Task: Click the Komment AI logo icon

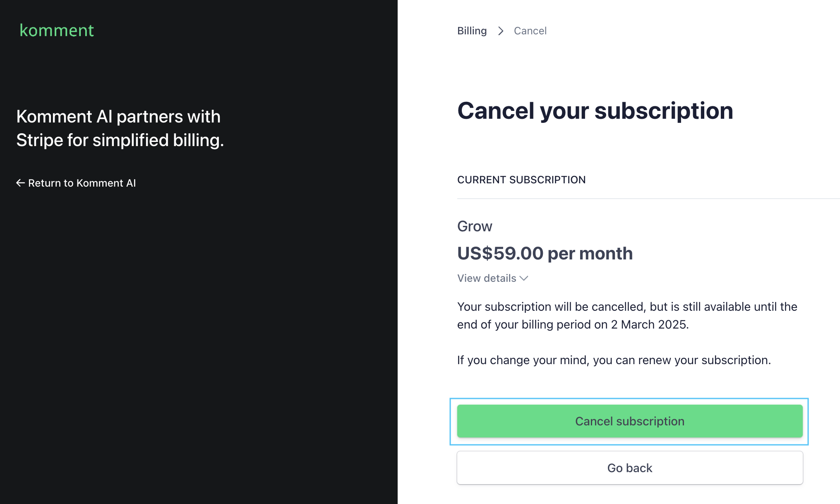Action: coord(56,30)
